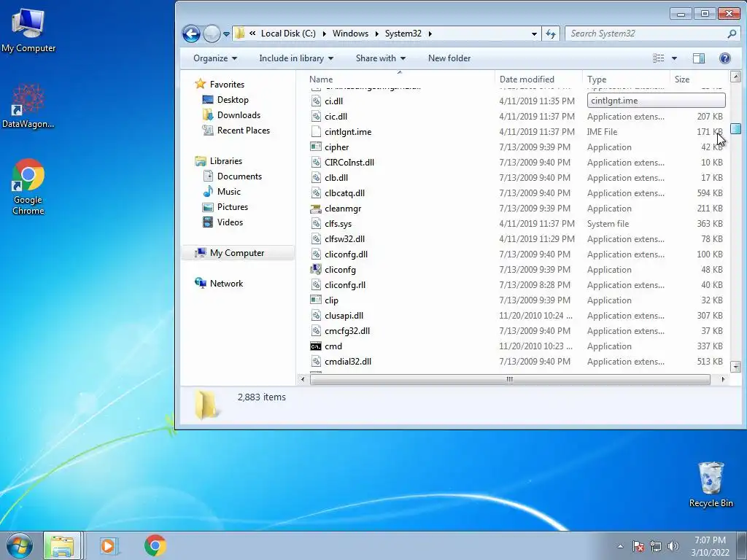
Task: Open Recycle Bin on desktop
Action: pos(711,485)
